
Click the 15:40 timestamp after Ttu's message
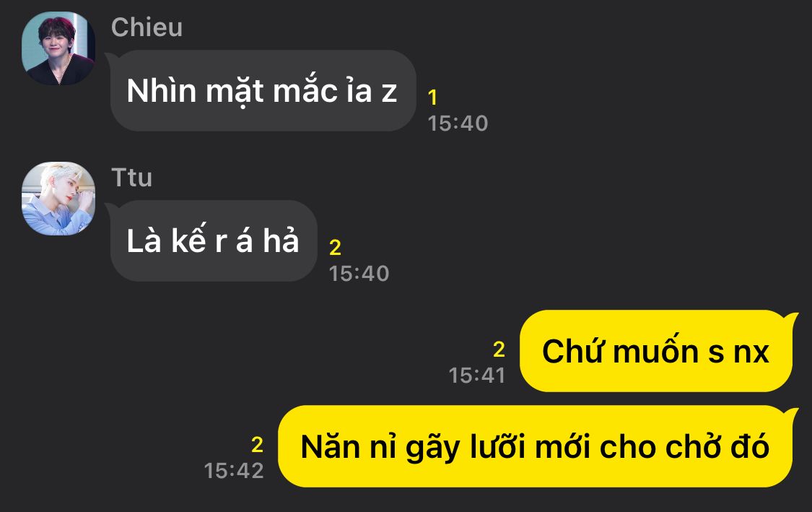click(x=359, y=274)
